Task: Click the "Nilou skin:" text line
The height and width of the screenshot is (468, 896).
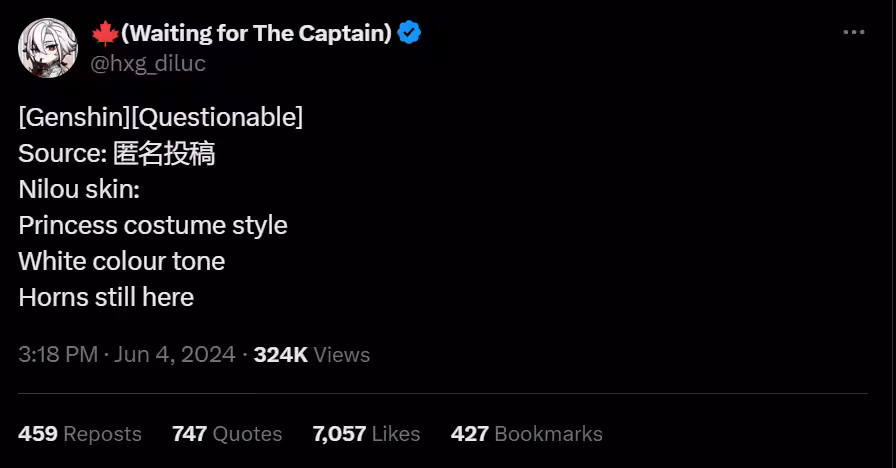Action: pos(79,189)
